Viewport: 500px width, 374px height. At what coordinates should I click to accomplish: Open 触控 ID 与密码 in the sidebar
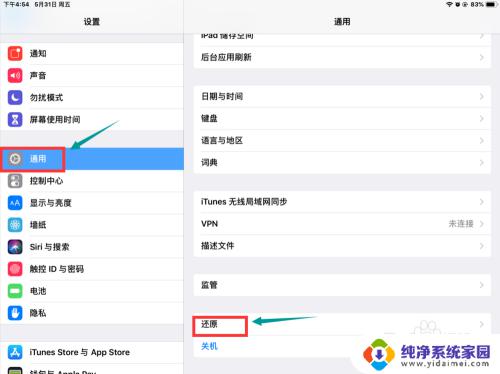coord(92,269)
